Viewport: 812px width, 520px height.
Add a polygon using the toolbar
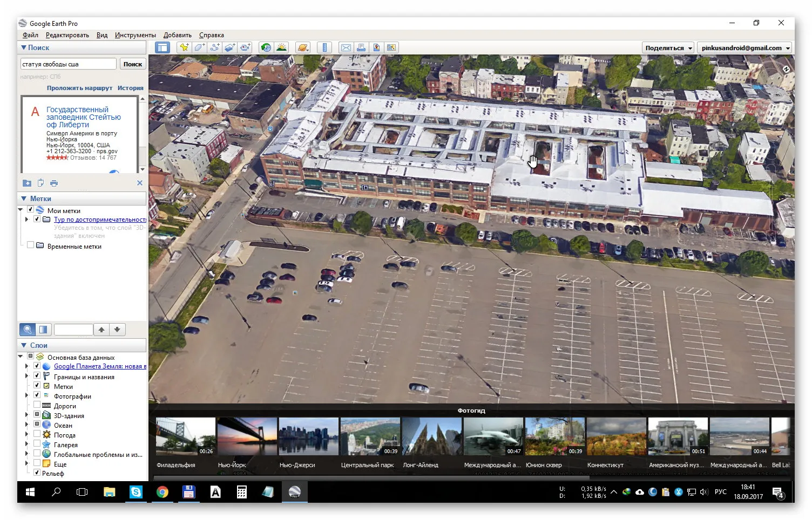[199, 47]
